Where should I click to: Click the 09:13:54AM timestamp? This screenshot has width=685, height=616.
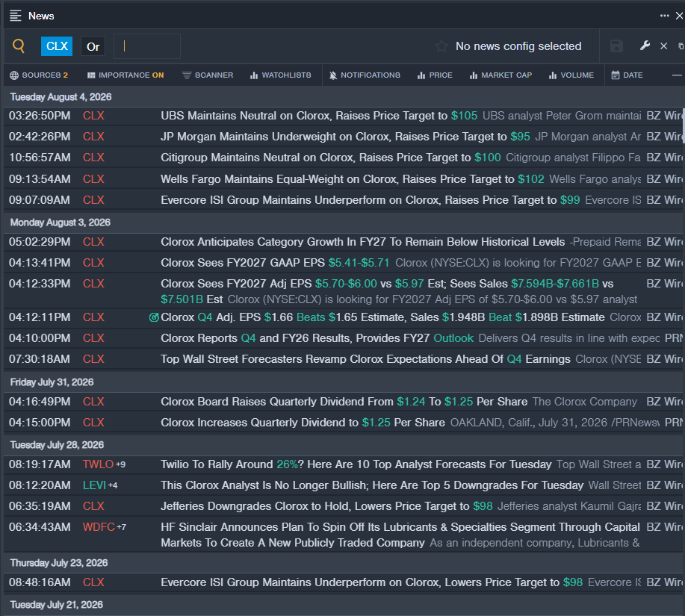click(x=40, y=179)
